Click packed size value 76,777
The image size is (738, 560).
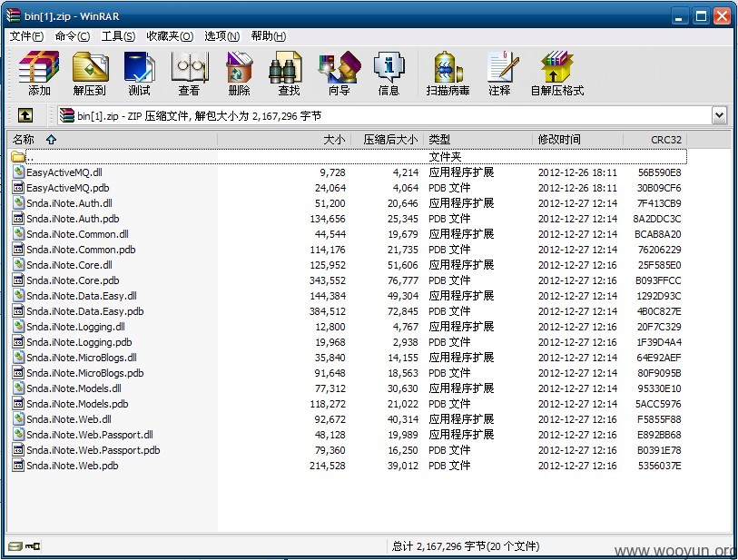(x=403, y=280)
